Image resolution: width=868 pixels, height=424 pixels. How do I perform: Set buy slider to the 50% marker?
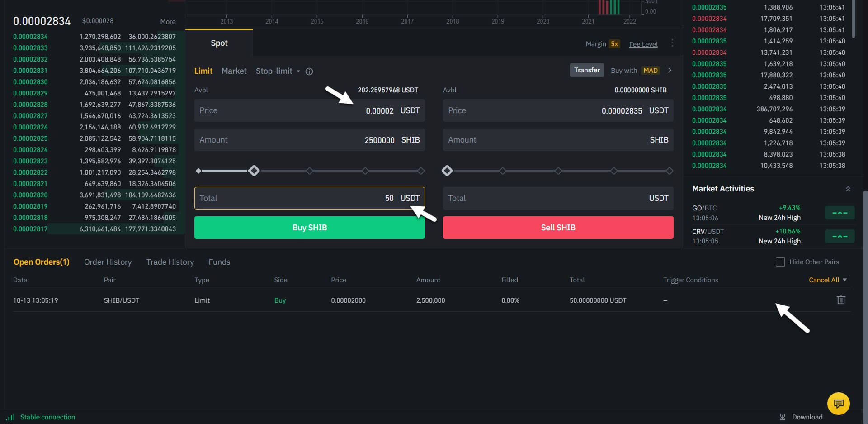pyautogui.click(x=310, y=171)
